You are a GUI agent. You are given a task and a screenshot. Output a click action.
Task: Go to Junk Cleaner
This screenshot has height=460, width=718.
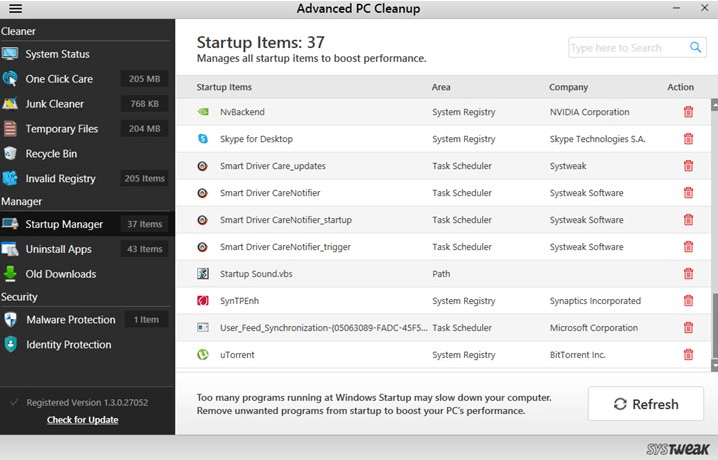tap(55, 104)
